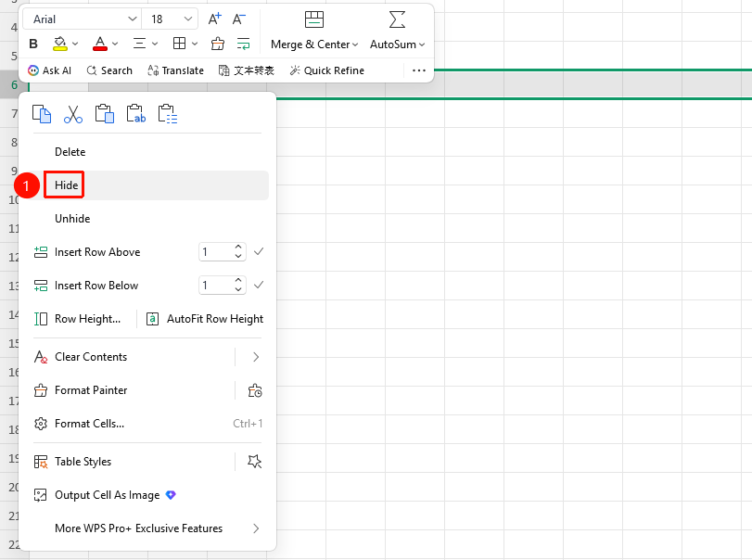Click the Paste as text (ab) icon

pyautogui.click(x=136, y=114)
